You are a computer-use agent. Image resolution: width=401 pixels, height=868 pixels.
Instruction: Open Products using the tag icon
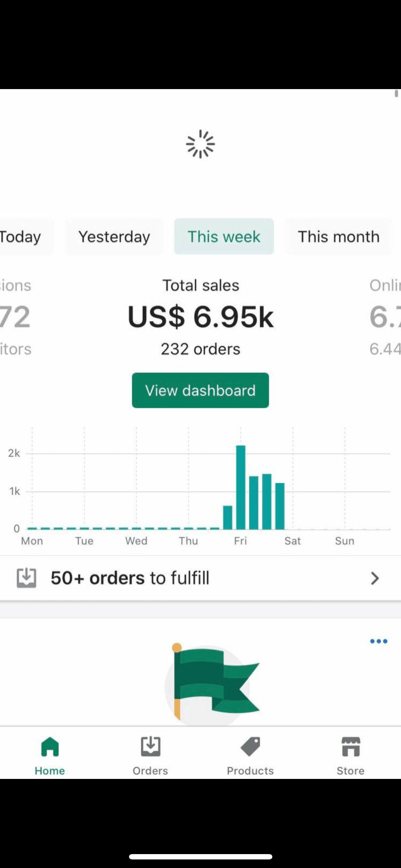[250, 746]
